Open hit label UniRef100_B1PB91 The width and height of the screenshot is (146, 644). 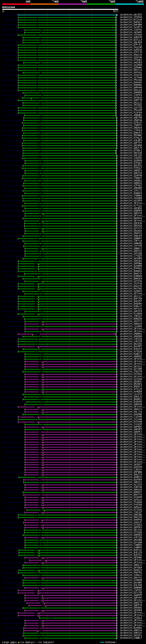coord(131,628)
